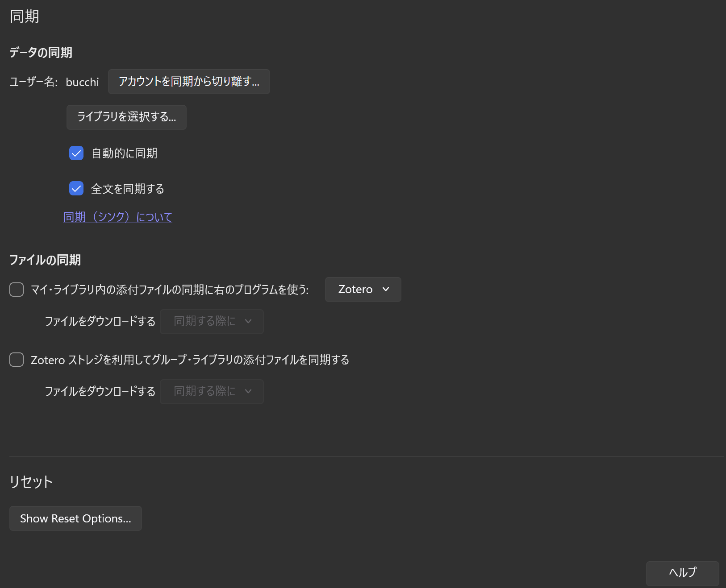
Task: Click the データの同期 section heading
Action: coord(41,53)
